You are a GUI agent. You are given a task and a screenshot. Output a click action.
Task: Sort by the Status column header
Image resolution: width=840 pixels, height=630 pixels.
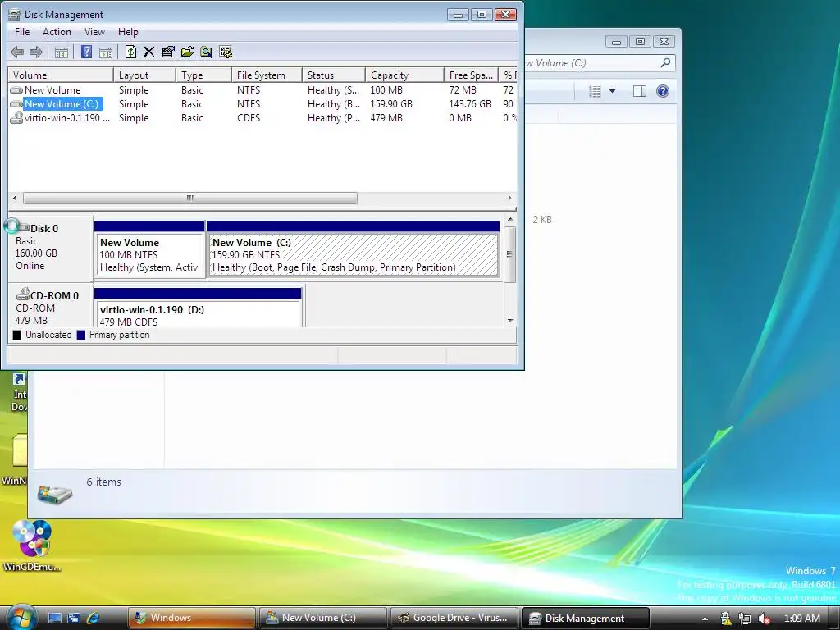(x=334, y=75)
